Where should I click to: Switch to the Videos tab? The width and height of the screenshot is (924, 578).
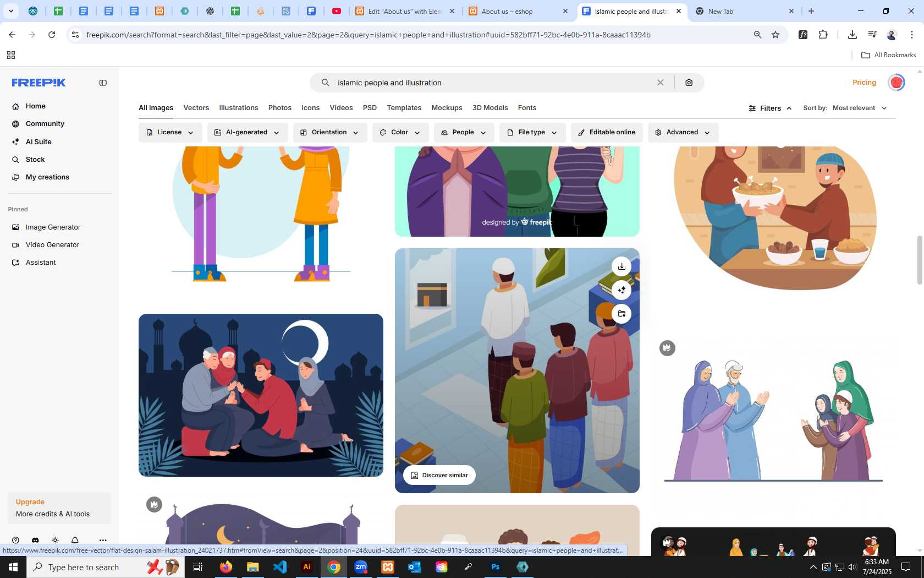[x=342, y=108]
